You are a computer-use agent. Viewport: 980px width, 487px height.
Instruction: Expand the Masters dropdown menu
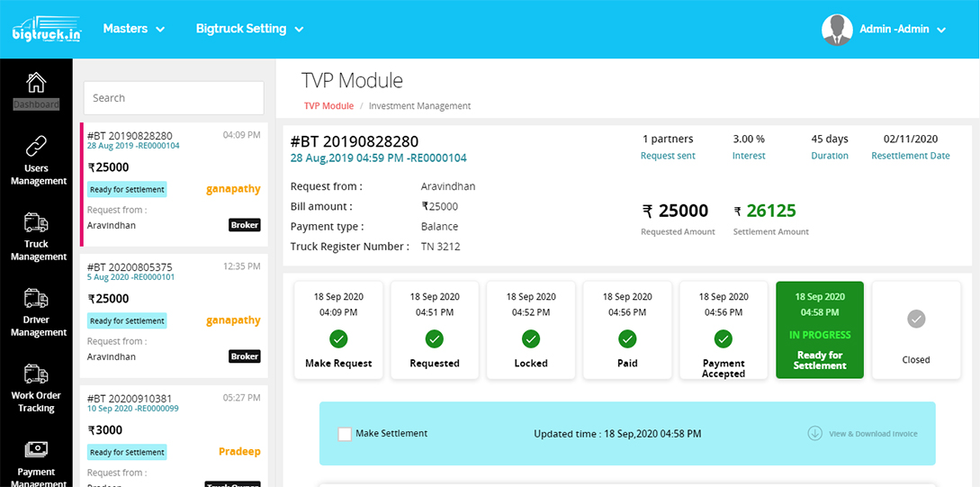134,29
